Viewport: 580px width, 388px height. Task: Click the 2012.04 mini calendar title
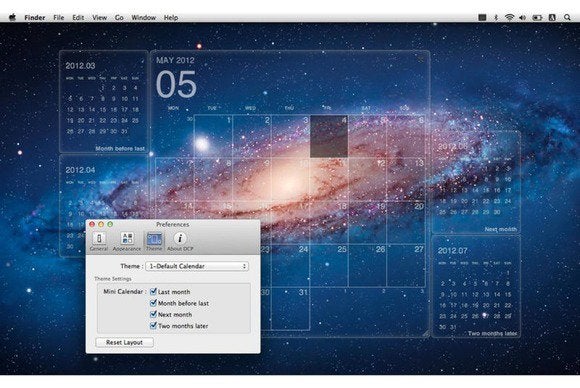[80, 170]
